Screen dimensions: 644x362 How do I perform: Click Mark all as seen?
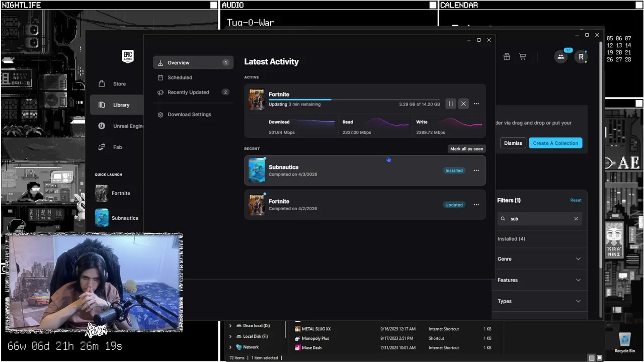point(467,149)
